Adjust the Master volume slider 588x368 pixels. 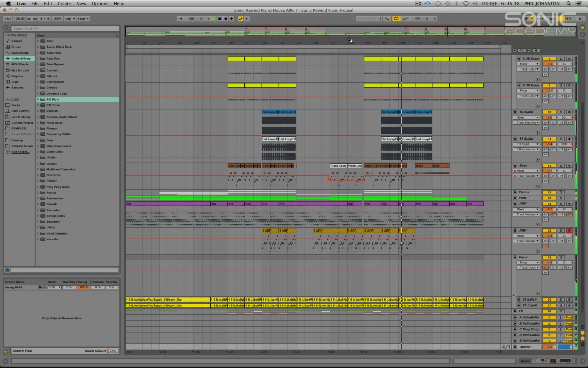coord(549,347)
